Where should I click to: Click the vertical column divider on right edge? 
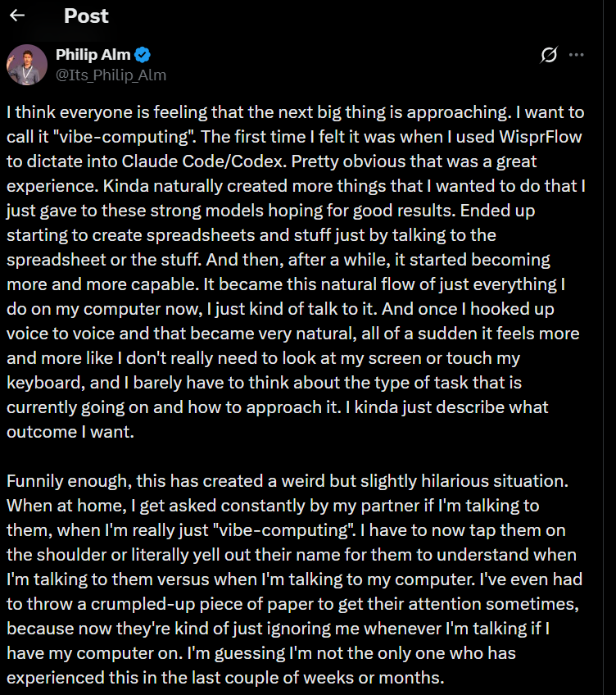coord(603,347)
